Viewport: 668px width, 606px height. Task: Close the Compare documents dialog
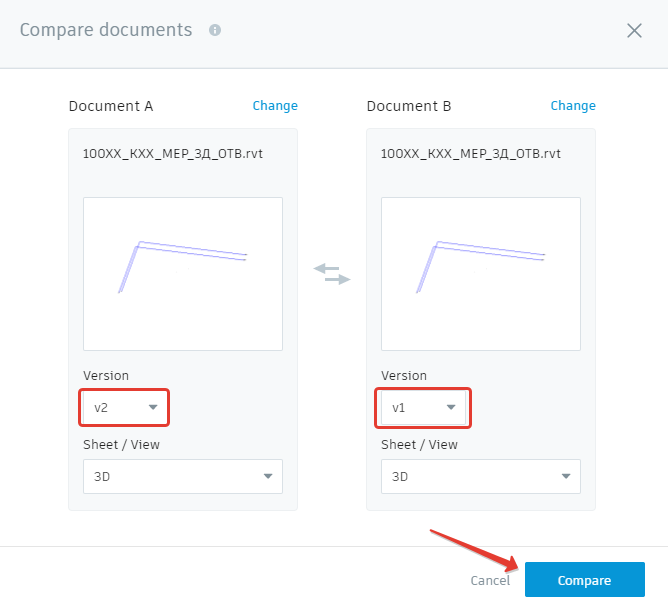634,31
